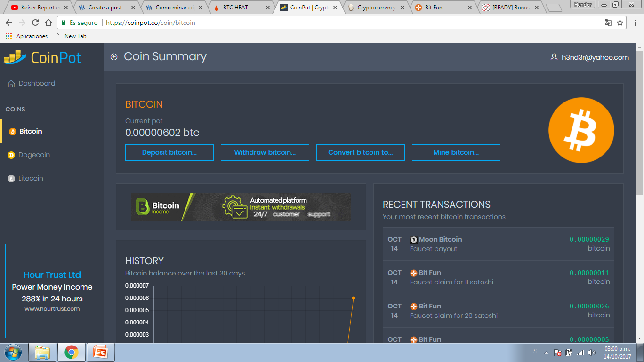The height and width of the screenshot is (362, 644).
Task: Click the large orange Bitcoin logo
Action: point(581,130)
